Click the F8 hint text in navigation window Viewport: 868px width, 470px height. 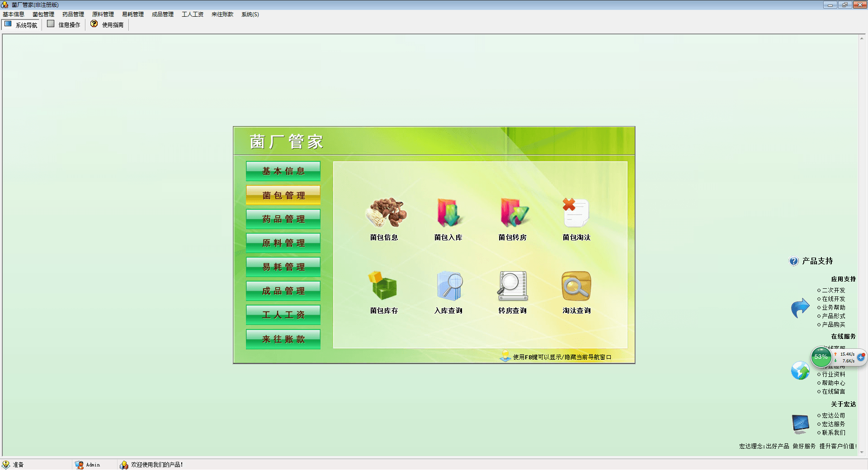pyautogui.click(x=562, y=357)
